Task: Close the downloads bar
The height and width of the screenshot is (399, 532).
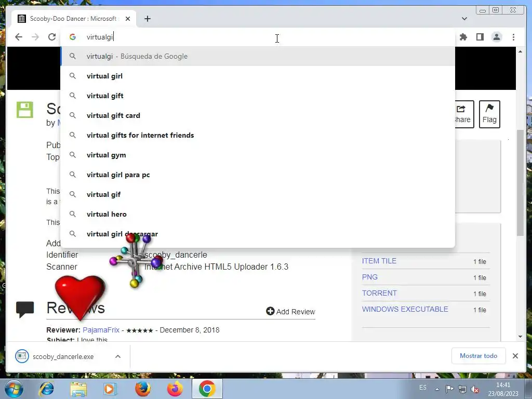Action: pos(515,356)
